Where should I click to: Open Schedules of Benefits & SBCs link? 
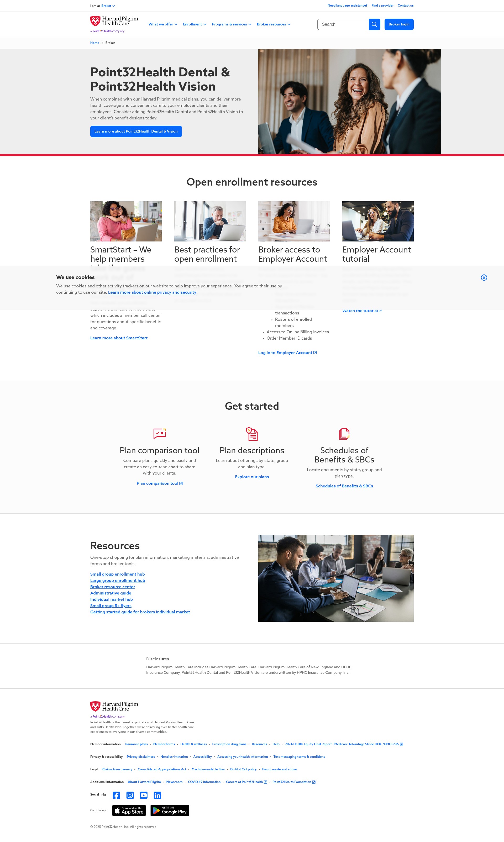[344, 486]
